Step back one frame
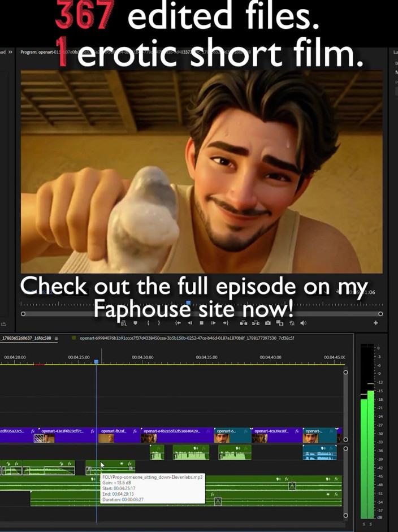This screenshot has width=398, height=532. click(x=190, y=323)
